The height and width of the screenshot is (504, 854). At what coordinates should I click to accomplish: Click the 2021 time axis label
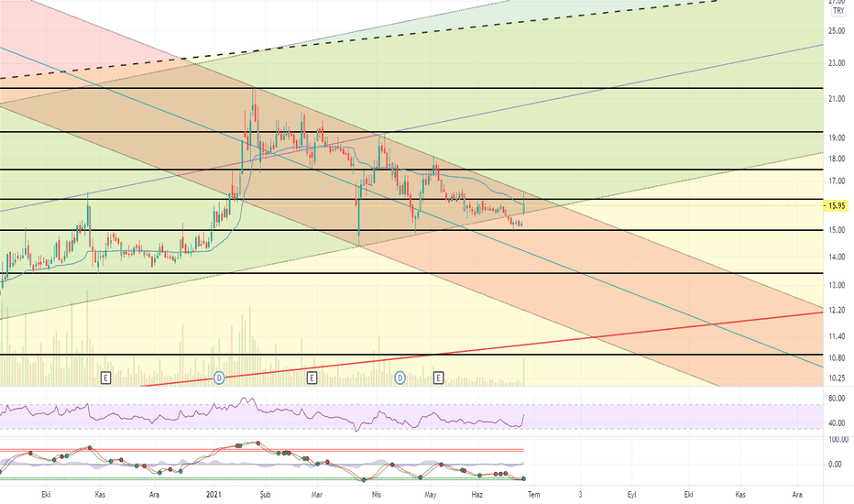[x=214, y=495]
